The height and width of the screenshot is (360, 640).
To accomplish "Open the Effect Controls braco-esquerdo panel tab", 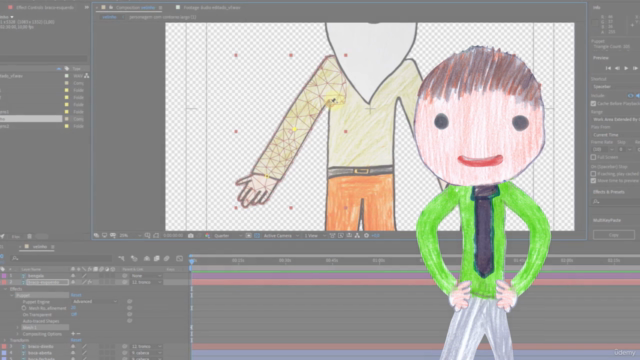I will [45, 7].
